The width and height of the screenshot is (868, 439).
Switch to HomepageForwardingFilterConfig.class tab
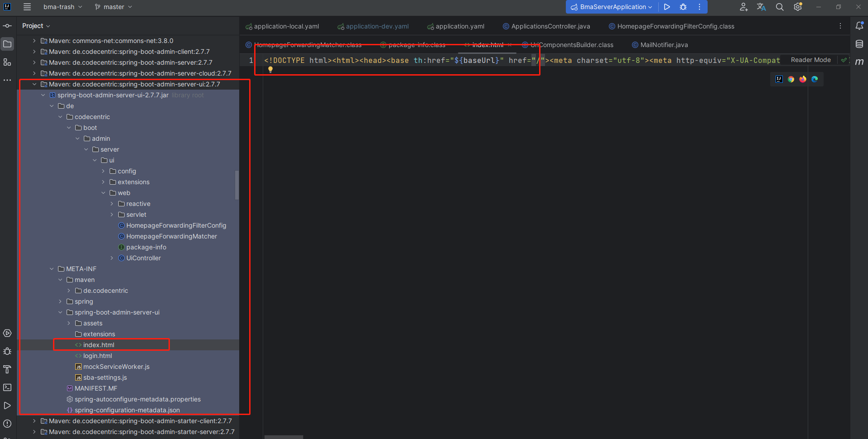671,26
